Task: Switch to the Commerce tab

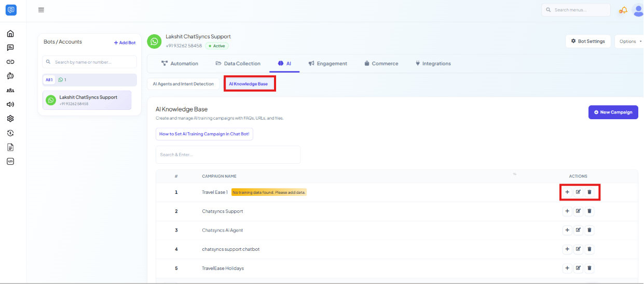Action: [381, 63]
